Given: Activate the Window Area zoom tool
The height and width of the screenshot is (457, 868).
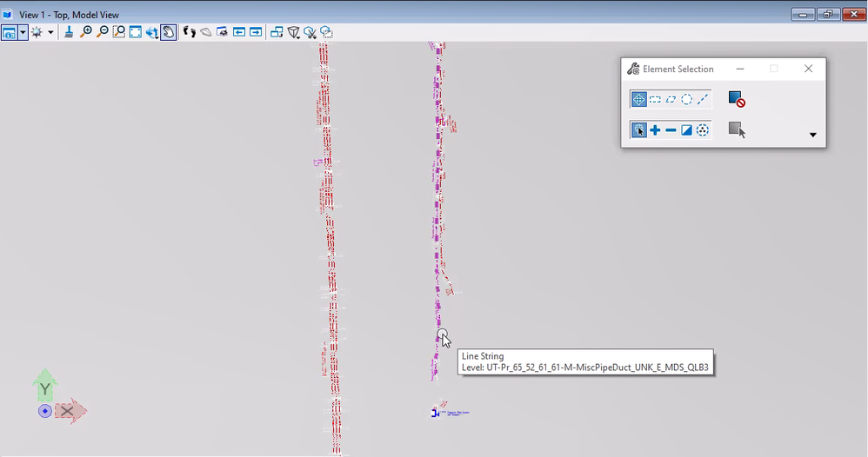Looking at the screenshot, I should click(x=119, y=33).
